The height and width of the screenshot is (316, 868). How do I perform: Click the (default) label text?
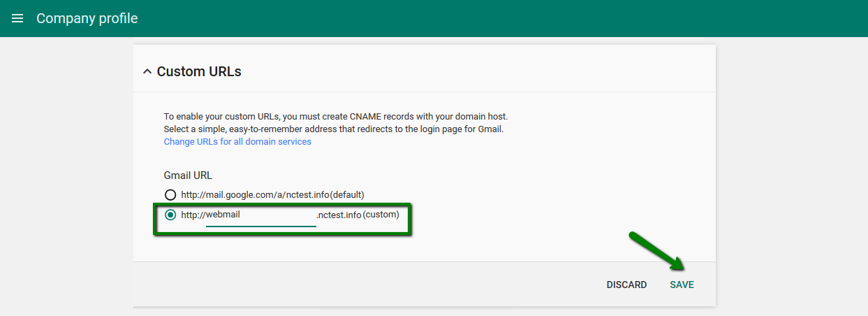pyautogui.click(x=347, y=194)
